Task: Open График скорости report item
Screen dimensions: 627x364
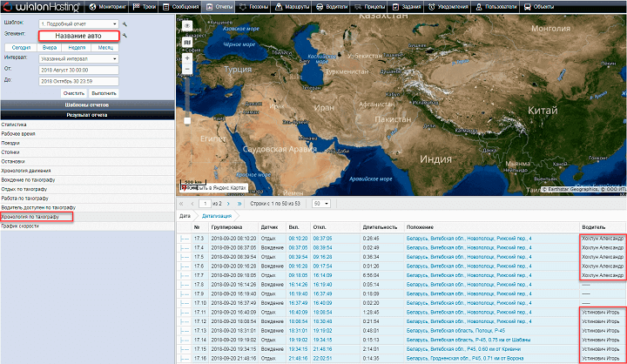Action: click(x=21, y=226)
